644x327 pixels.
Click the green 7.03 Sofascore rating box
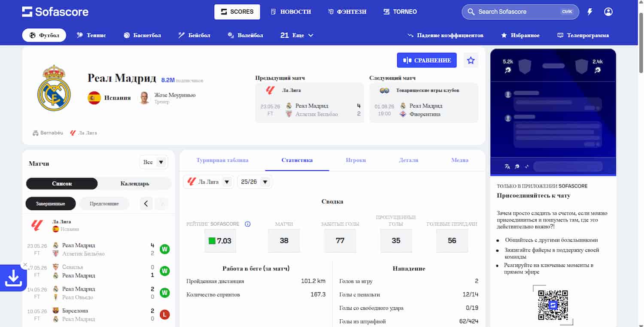pyautogui.click(x=220, y=241)
